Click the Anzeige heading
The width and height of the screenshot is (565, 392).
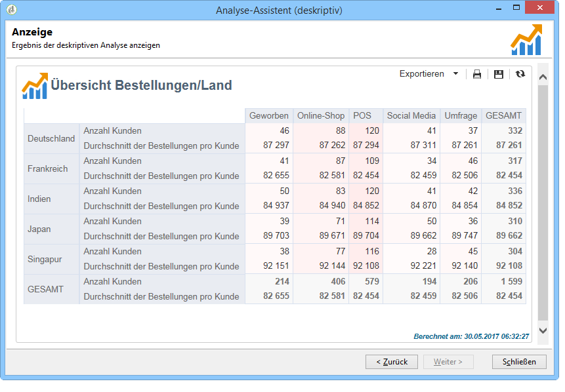pyautogui.click(x=32, y=32)
